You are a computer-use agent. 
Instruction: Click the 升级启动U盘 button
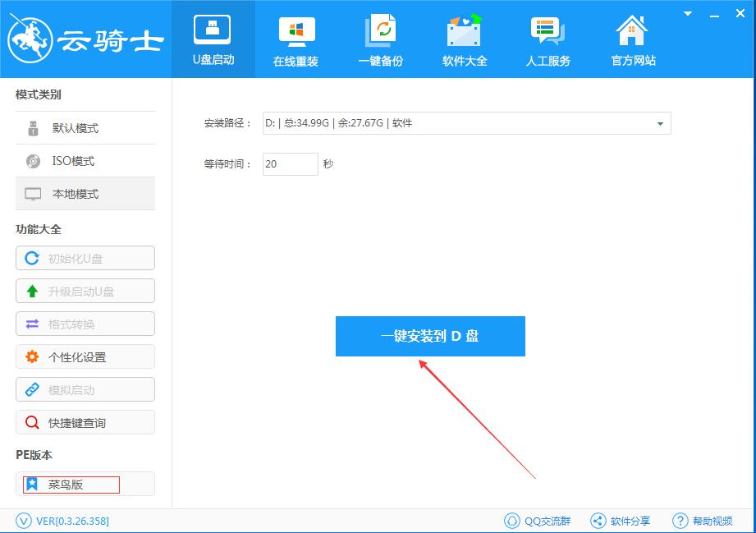pyautogui.click(x=85, y=291)
